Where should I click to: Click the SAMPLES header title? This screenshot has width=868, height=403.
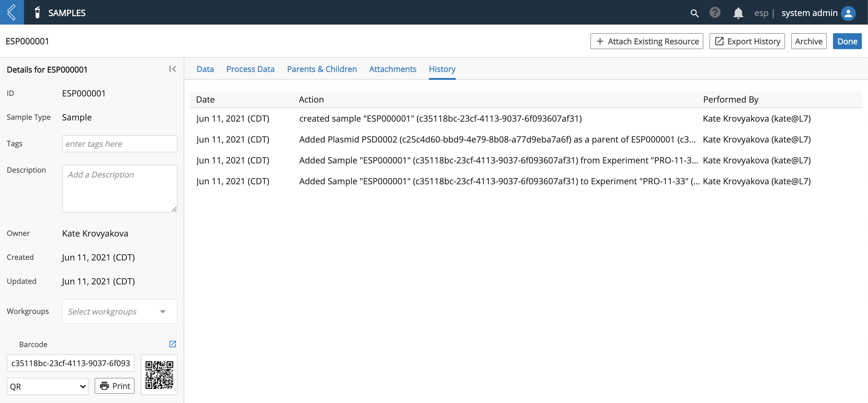point(67,13)
